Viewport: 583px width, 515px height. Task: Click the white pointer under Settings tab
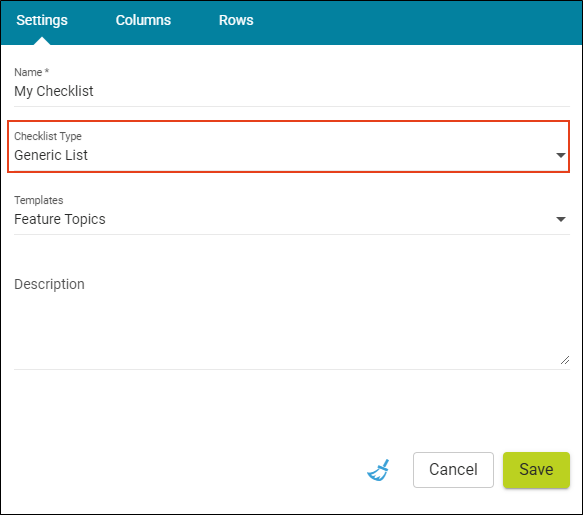(42, 41)
